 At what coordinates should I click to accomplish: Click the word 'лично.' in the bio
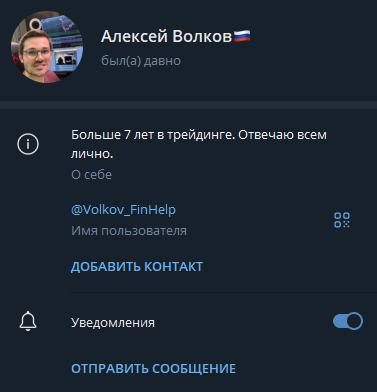[x=92, y=154]
